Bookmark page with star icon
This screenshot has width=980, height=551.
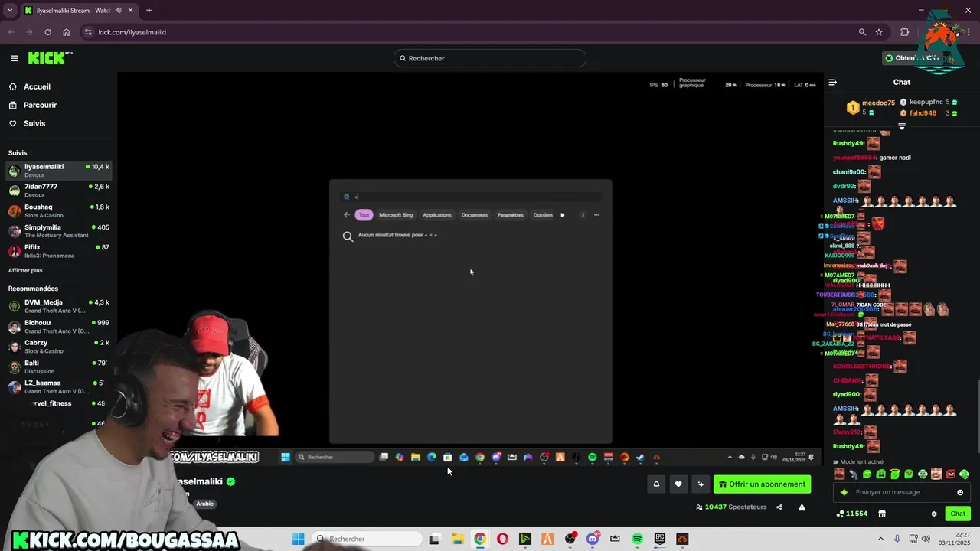point(879,32)
